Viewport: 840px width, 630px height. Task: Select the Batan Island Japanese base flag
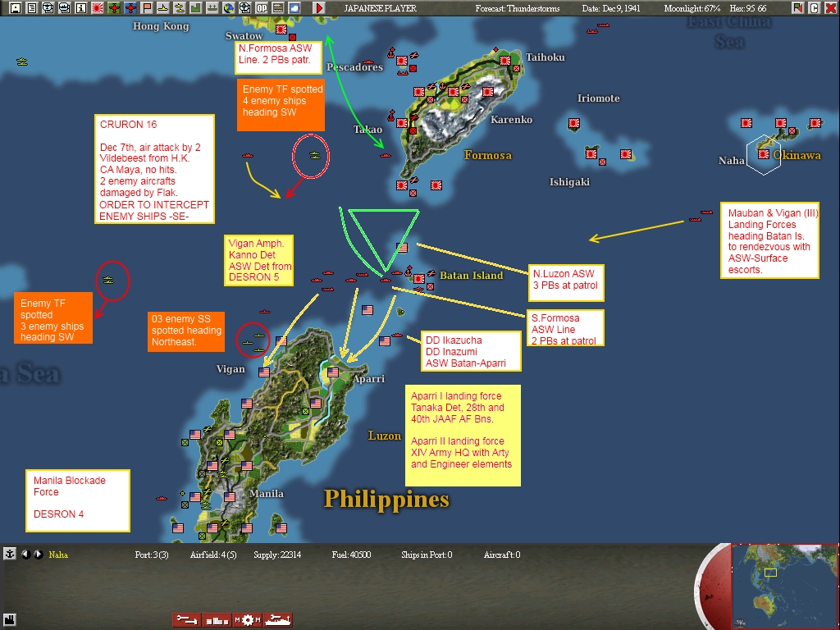(x=419, y=278)
